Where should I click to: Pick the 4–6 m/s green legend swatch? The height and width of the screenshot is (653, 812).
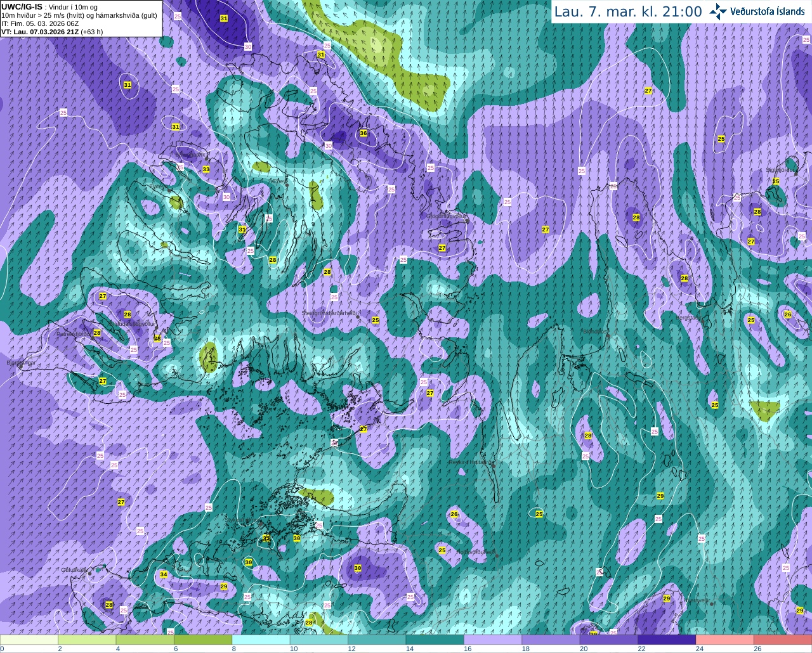(x=145, y=640)
